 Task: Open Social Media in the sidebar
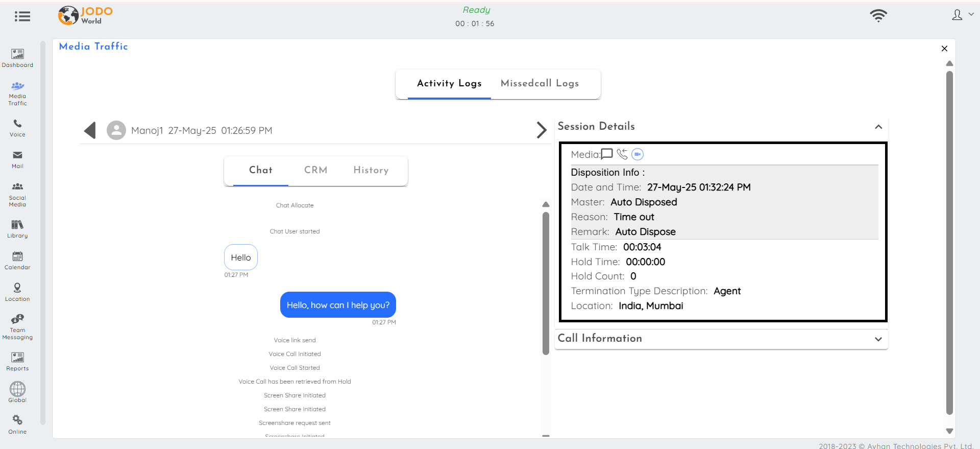pyautogui.click(x=17, y=195)
